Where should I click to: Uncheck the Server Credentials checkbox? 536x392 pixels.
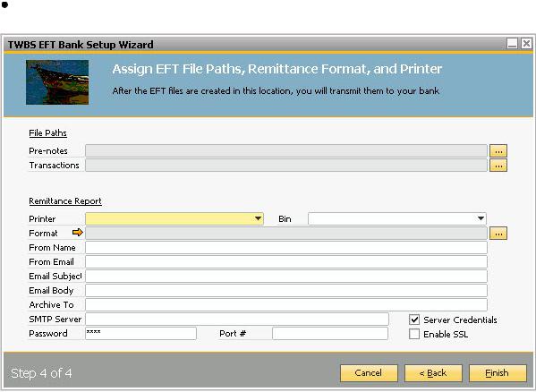coord(414,320)
